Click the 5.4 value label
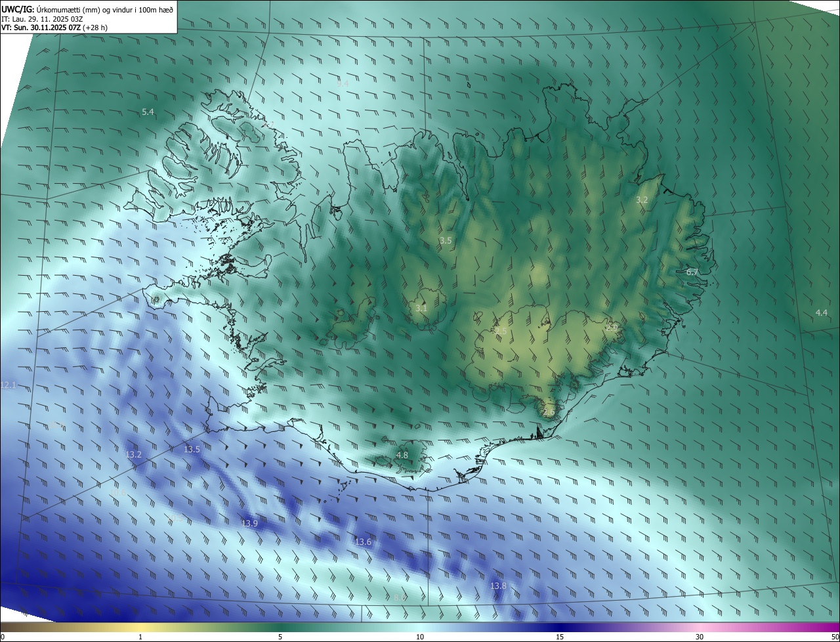The image size is (840, 642). tap(148, 112)
